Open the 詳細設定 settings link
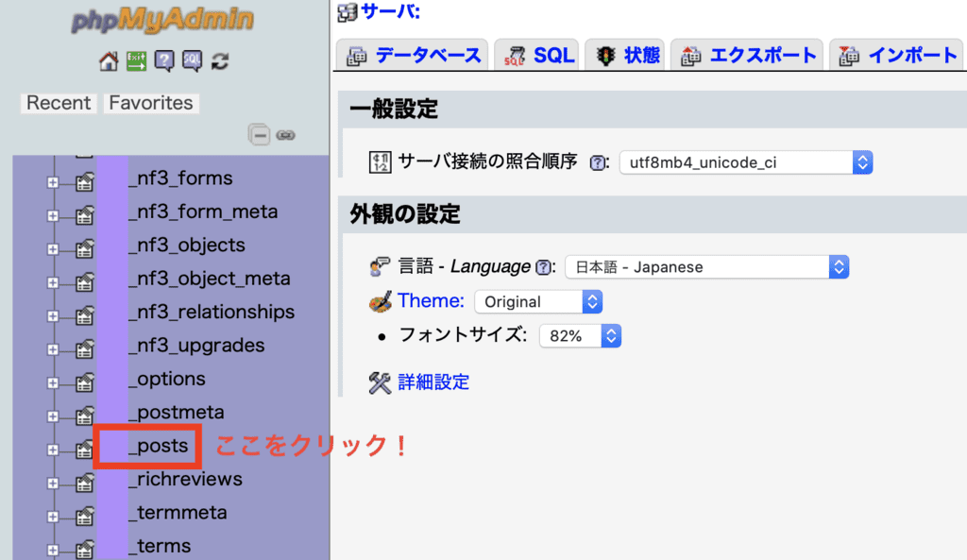The width and height of the screenshot is (967, 560). point(433,382)
